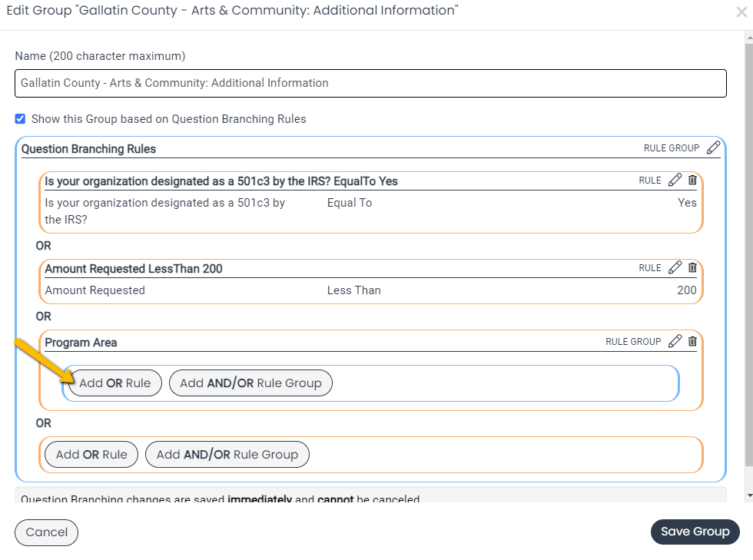The width and height of the screenshot is (753, 560).
Task: Uncheck Show this Group based on Branching Rules
Action: (20, 118)
